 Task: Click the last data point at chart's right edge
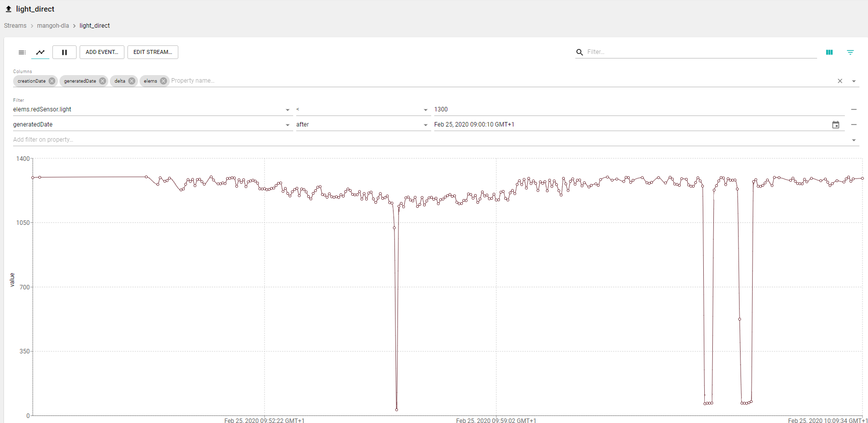[x=862, y=178]
